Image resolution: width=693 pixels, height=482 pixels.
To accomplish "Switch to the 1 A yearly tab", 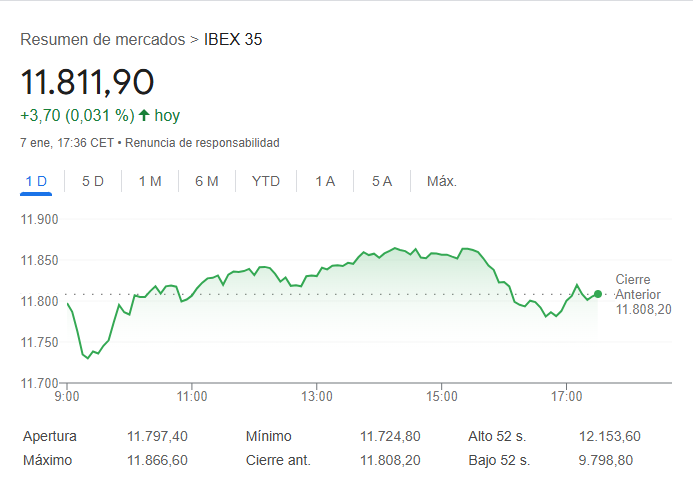I will (x=325, y=181).
